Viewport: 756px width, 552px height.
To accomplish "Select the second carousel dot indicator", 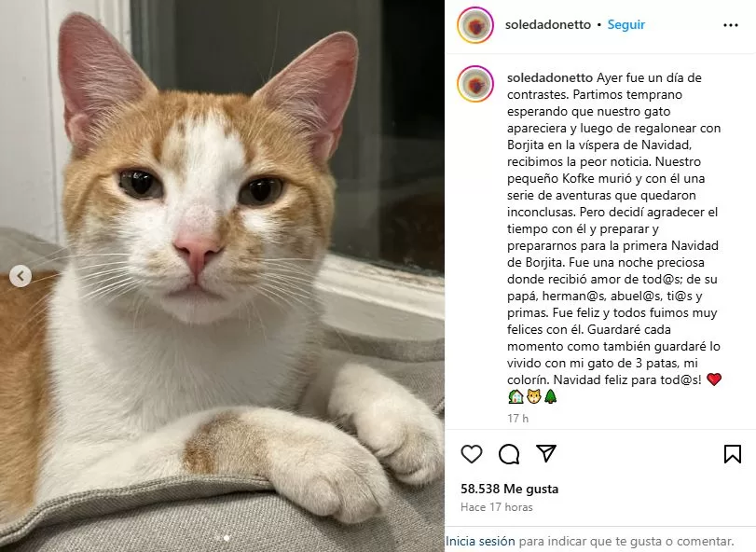I will [227, 537].
